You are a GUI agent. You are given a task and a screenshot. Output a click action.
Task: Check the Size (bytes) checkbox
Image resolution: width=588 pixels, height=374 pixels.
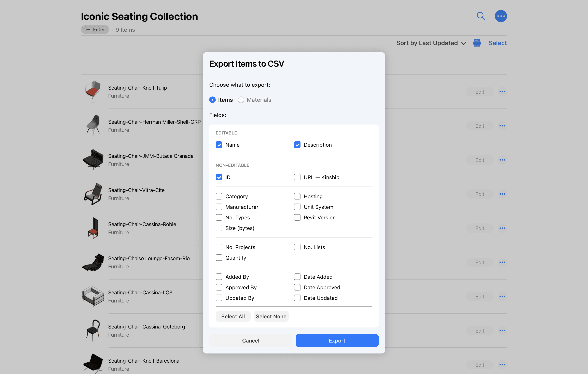(219, 228)
